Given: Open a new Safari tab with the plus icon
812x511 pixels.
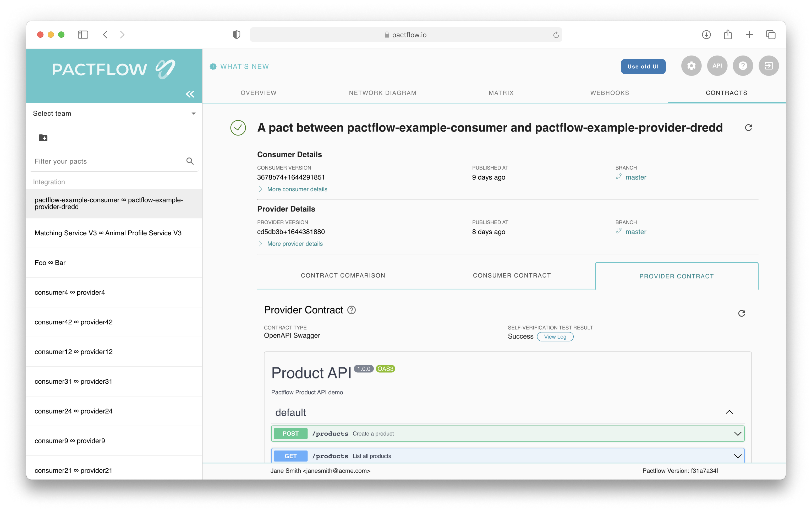Looking at the screenshot, I should coord(749,34).
